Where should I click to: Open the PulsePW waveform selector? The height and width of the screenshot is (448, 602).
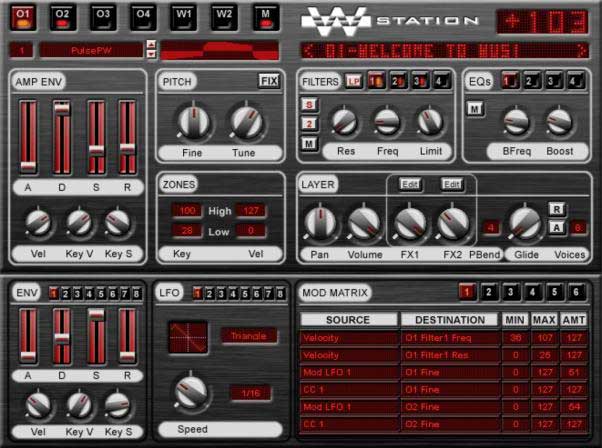coord(91,50)
